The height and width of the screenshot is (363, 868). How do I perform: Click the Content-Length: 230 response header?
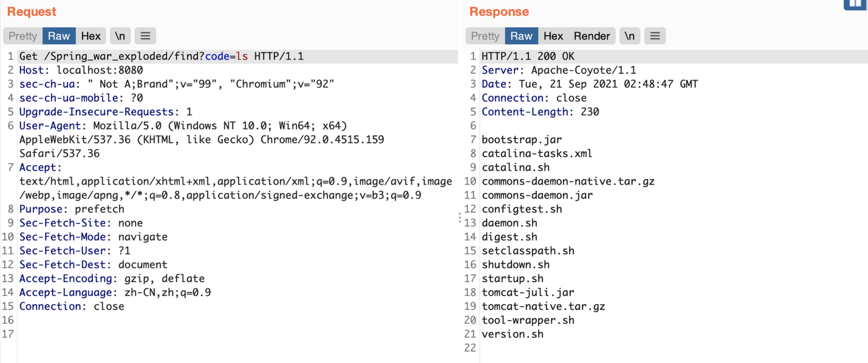point(540,112)
